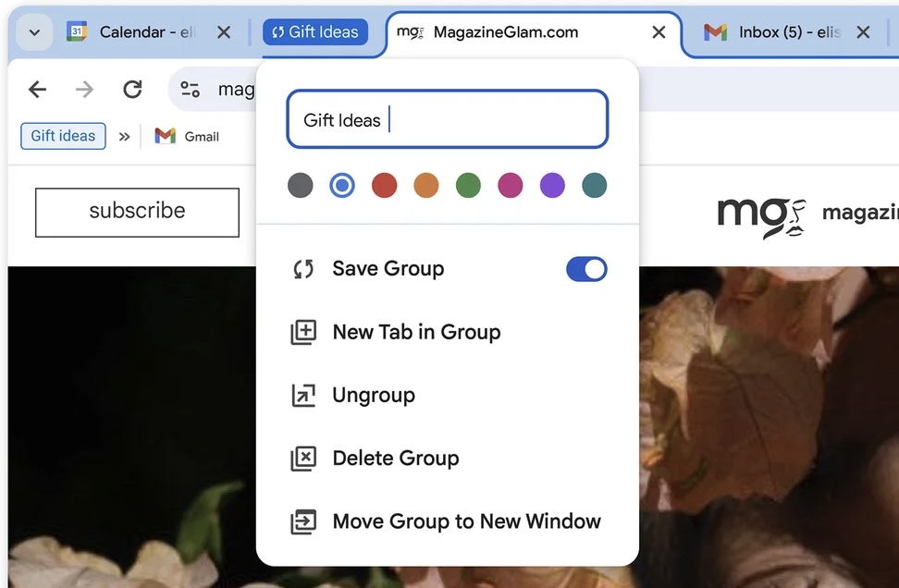Select the blue group color radio
The image size is (899, 588).
tap(342, 186)
